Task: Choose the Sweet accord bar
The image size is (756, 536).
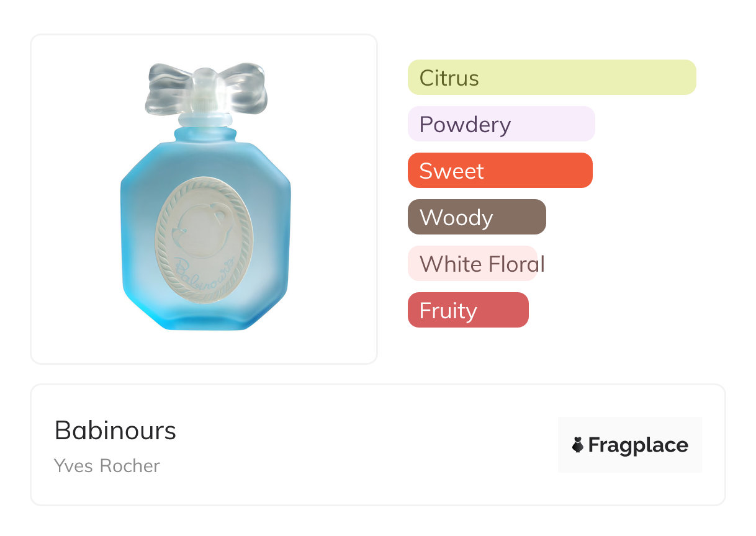Action: [x=500, y=171]
